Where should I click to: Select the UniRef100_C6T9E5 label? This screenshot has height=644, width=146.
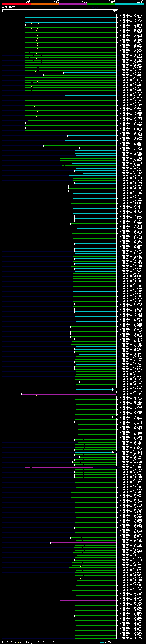pyautogui.click(x=131, y=55)
